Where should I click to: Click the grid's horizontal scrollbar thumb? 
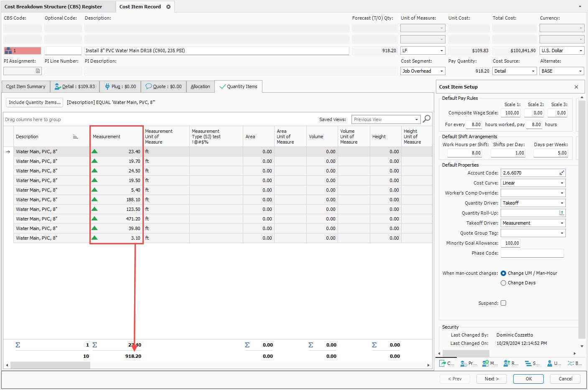pyautogui.click(x=50, y=365)
